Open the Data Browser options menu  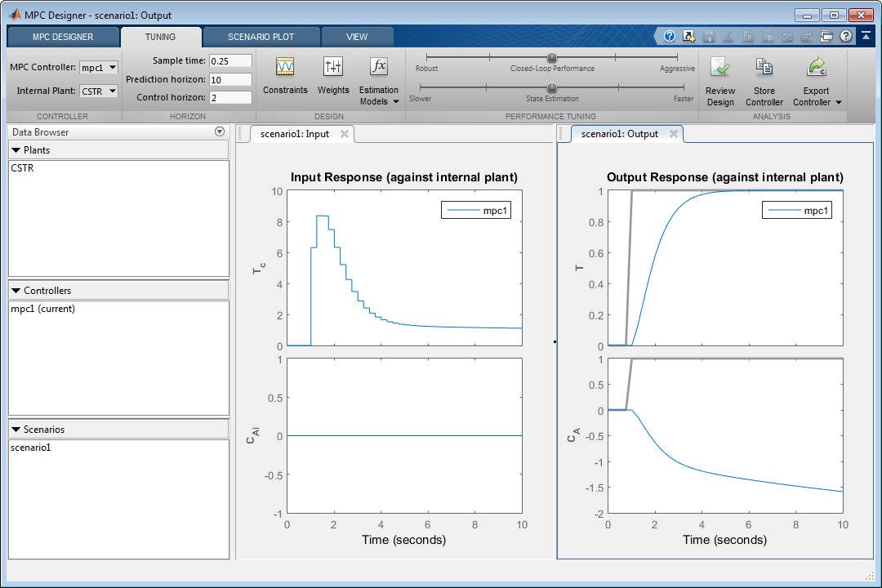coord(219,132)
